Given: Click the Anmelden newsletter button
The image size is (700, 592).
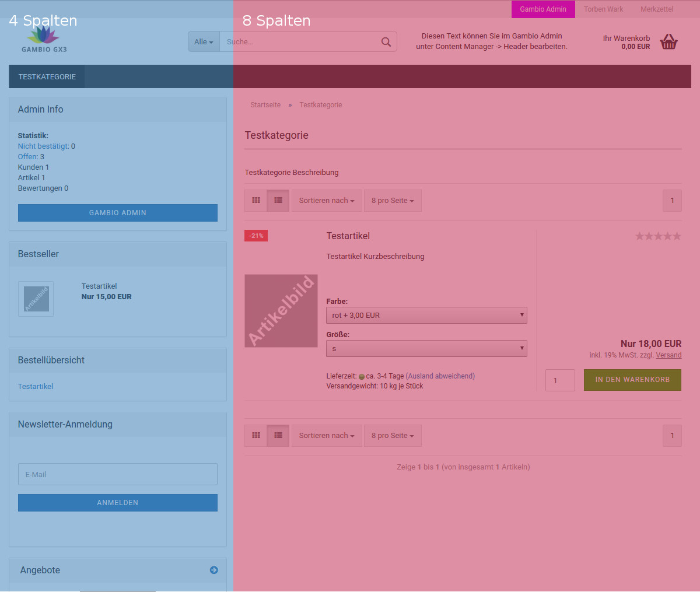Looking at the screenshot, I should tap(118, 503).
